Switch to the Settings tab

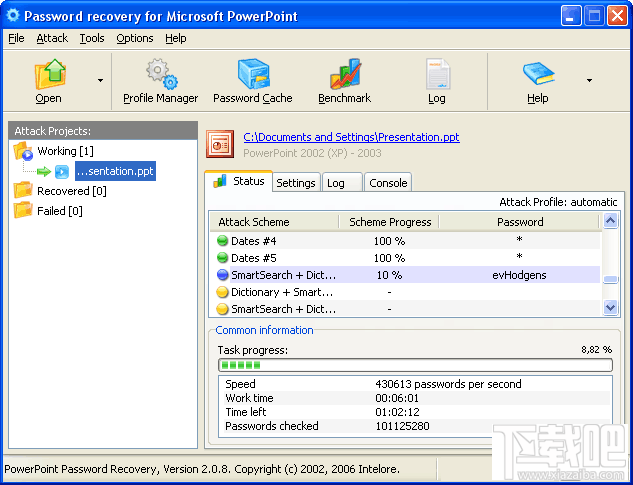(296, 183)
